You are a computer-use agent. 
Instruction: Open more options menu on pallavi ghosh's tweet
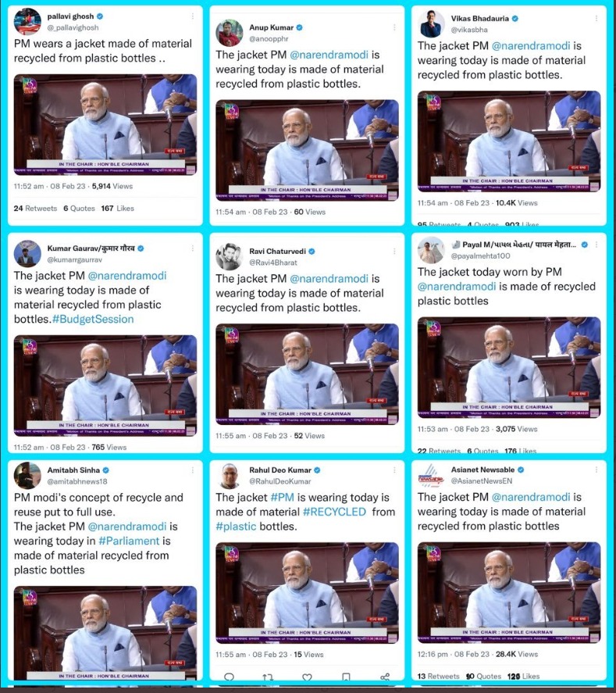(193, 16)
